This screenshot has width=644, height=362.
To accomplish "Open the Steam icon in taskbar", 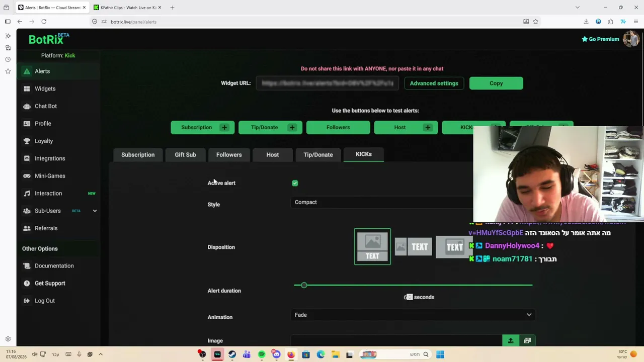I will [x=232, y=354].
